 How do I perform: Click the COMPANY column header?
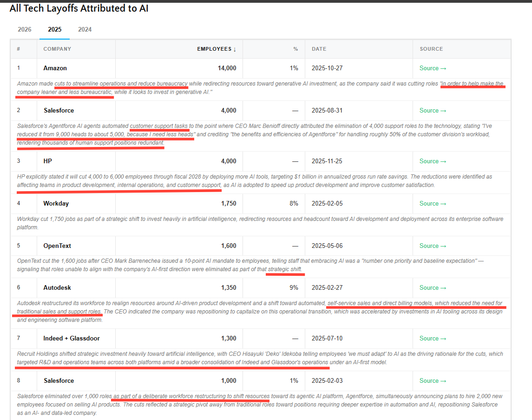(57, 49)
